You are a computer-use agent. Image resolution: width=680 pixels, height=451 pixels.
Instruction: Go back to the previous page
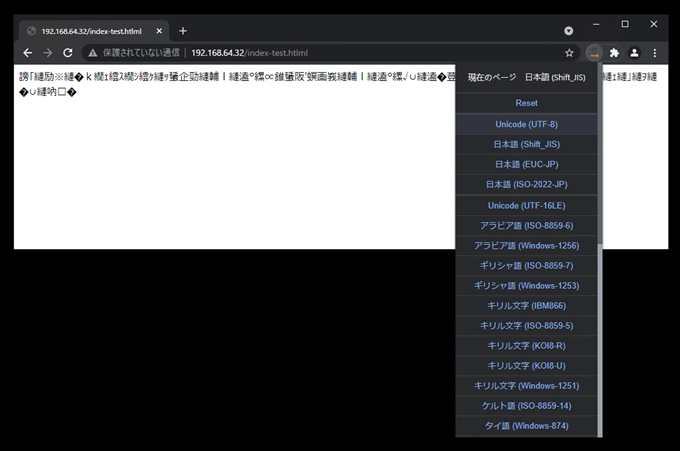click(x=28, y=53)
